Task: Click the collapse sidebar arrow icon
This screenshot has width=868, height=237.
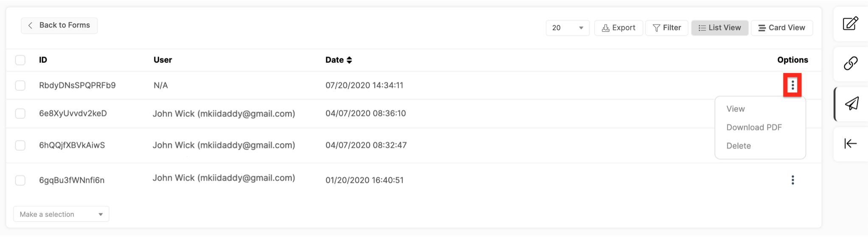Action: (x=850, y=144)
